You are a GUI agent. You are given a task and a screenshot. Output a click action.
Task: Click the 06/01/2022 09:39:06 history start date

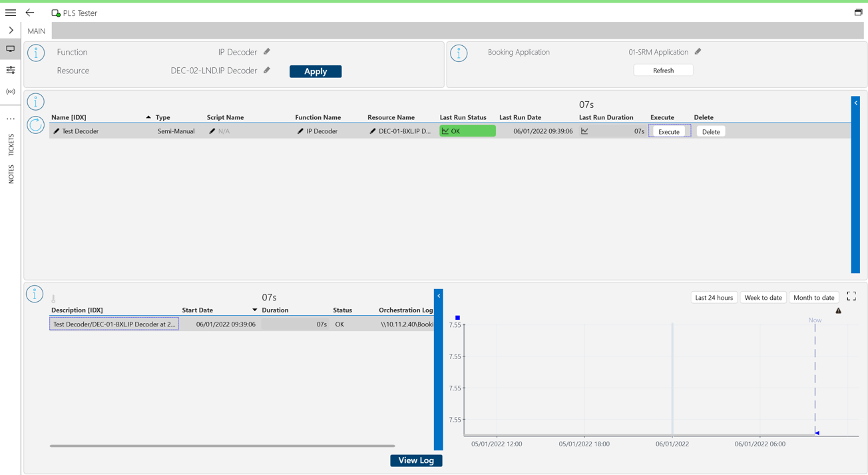point(226,324)
